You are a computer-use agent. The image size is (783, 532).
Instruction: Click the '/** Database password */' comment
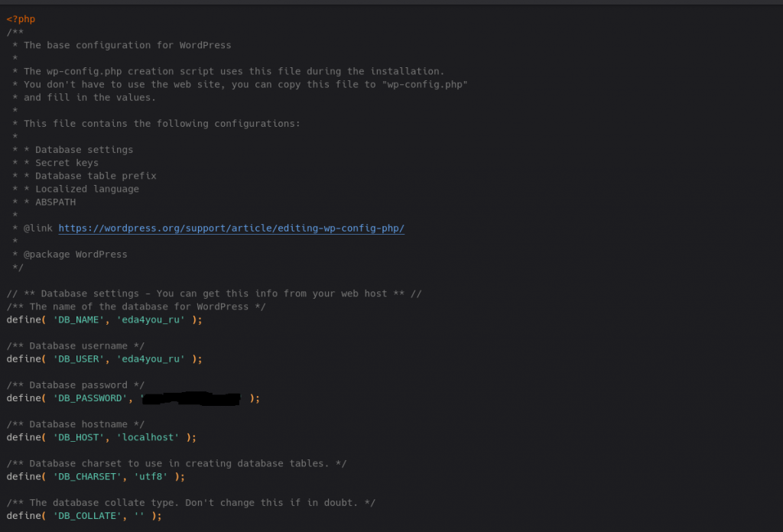[x=76, y=385]
